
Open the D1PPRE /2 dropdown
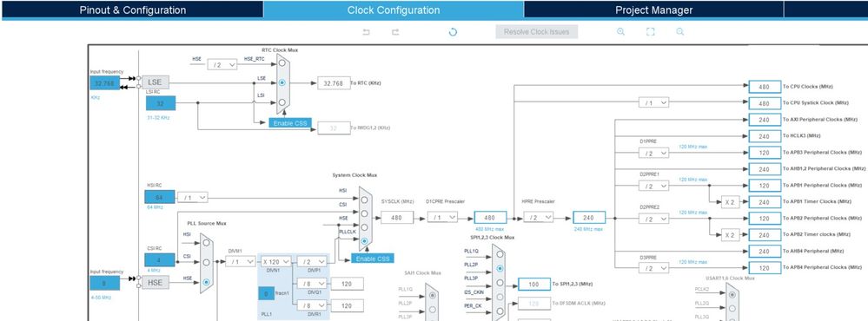pyautogui.click(x=653, y=153)
